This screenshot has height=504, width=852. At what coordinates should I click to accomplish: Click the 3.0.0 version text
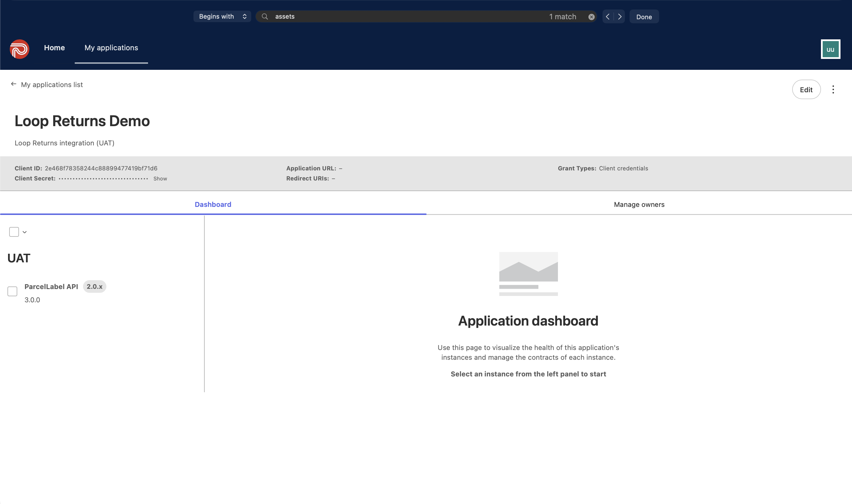[32, 300]
